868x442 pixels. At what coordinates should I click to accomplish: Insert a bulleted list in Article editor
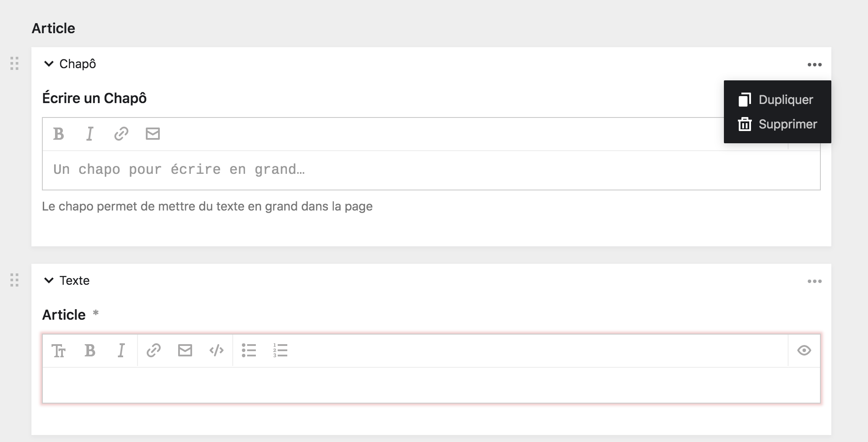pyautogui.click(x=249, y=350)
